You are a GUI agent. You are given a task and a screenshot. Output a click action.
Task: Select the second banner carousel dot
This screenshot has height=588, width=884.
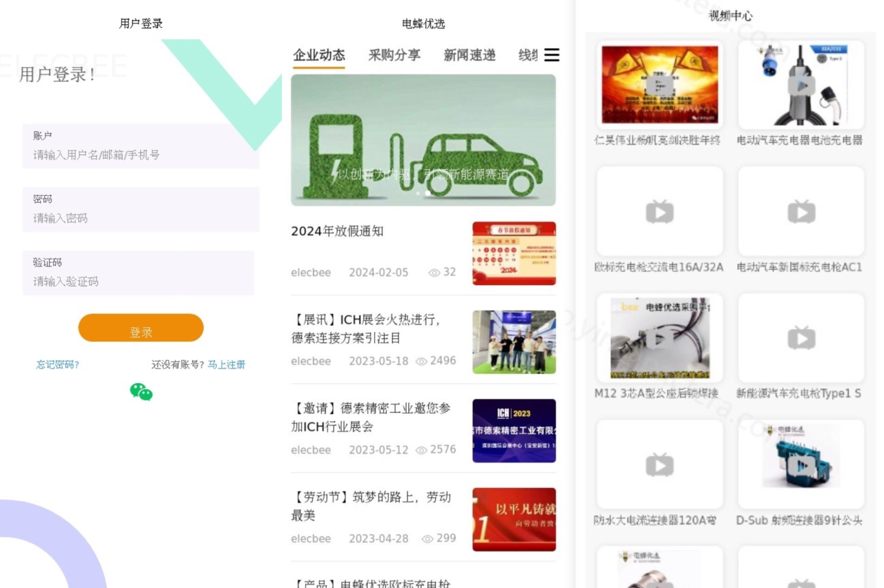click(x=427, y=194)
